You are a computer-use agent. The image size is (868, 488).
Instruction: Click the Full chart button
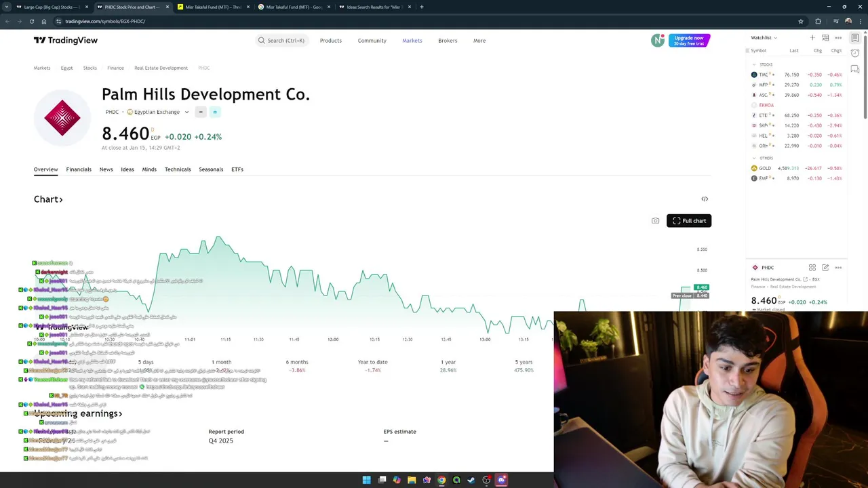[x=689, y=221]
